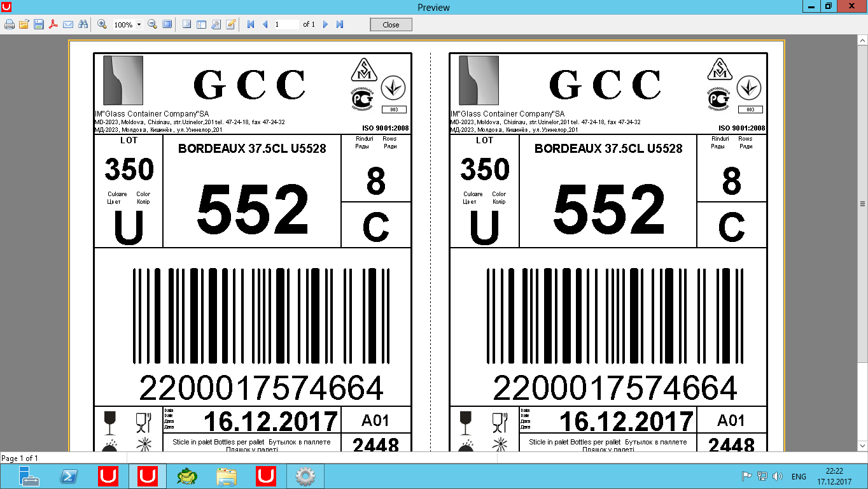Show the page thumbnails panel

202,24
